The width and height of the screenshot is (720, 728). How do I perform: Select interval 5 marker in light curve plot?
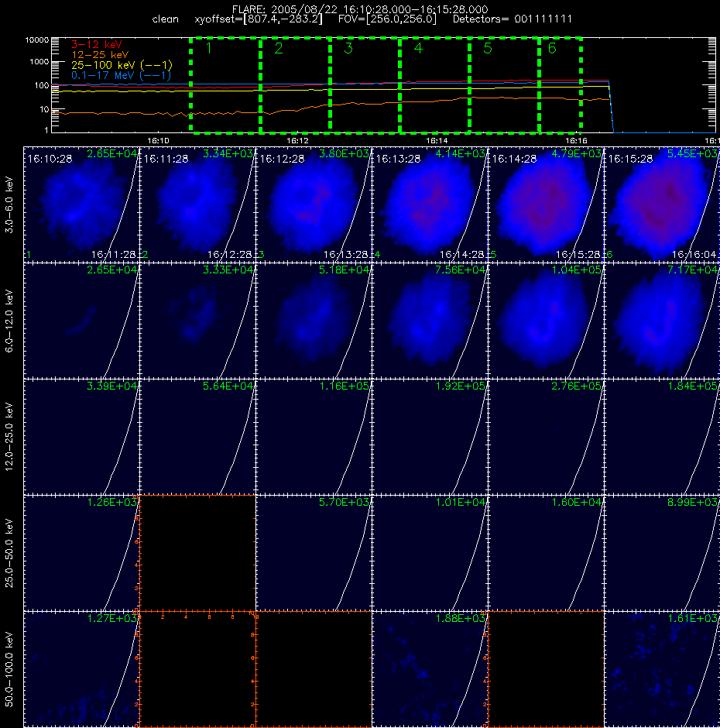[488, 48]
